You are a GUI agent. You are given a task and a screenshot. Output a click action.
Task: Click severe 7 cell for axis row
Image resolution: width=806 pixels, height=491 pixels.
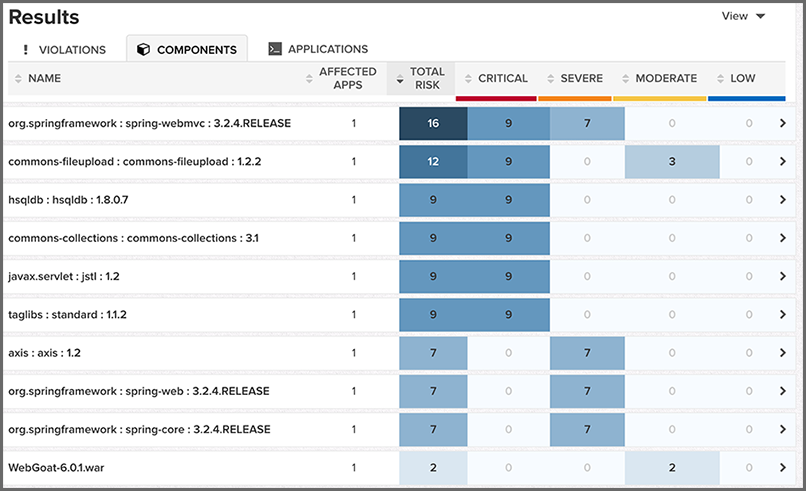[587, 353]
